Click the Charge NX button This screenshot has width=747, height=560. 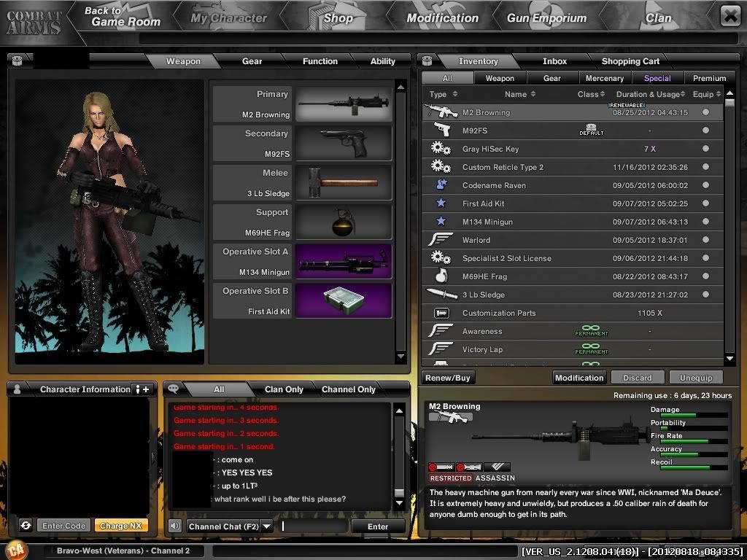(121, 526)
